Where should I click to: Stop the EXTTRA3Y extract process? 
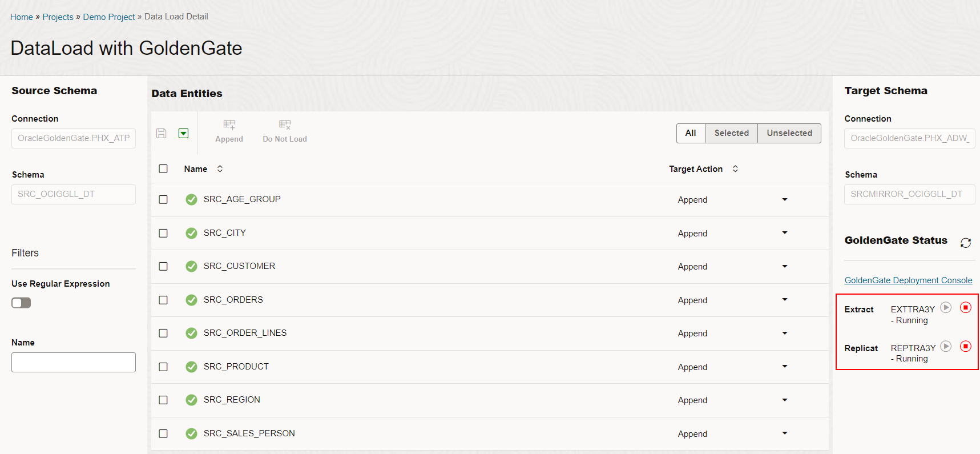point(966,308)
